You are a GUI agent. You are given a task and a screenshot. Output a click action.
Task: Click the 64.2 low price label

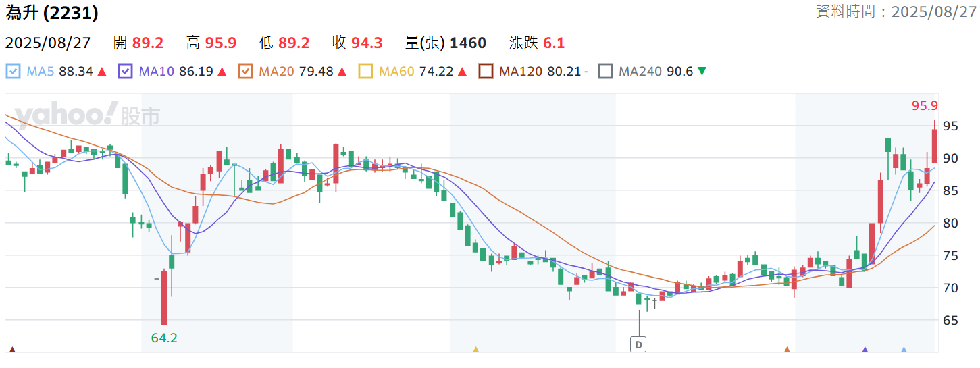pos(164,338)
